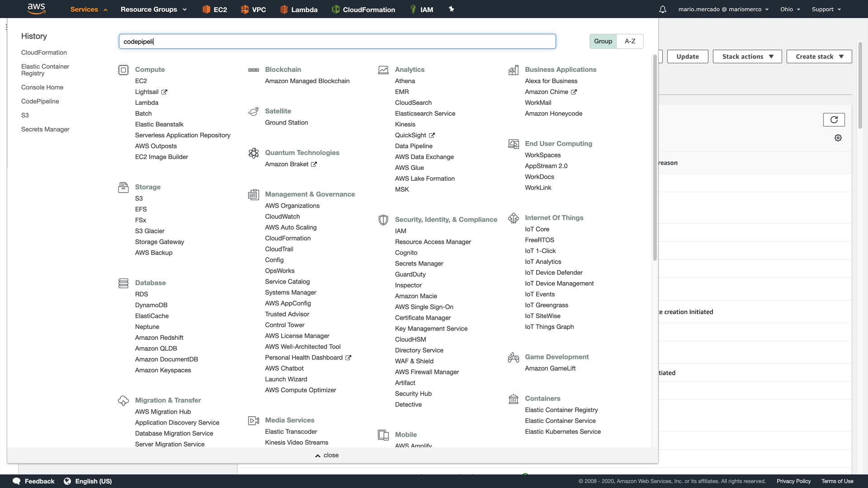Screen dimensions: 868x488
Task: Select CodePipeline from History list
Action: tap(40, 101)
